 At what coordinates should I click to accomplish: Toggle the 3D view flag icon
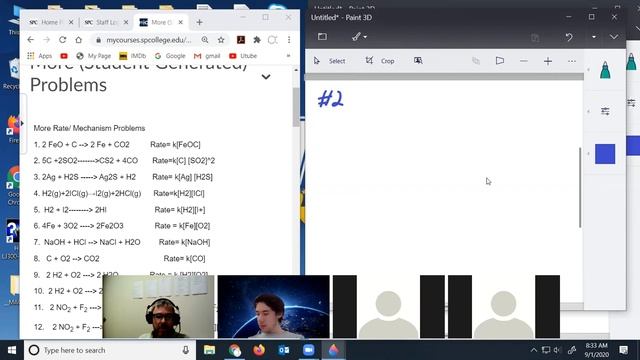(500, 61)
